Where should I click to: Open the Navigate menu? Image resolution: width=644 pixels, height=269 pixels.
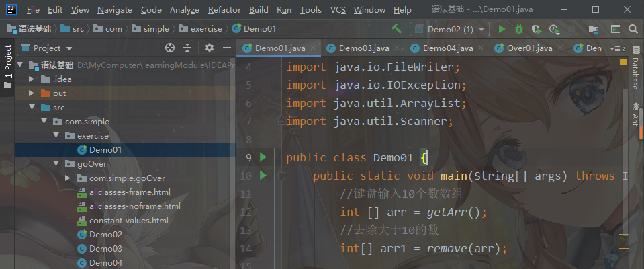coord(115,10)
